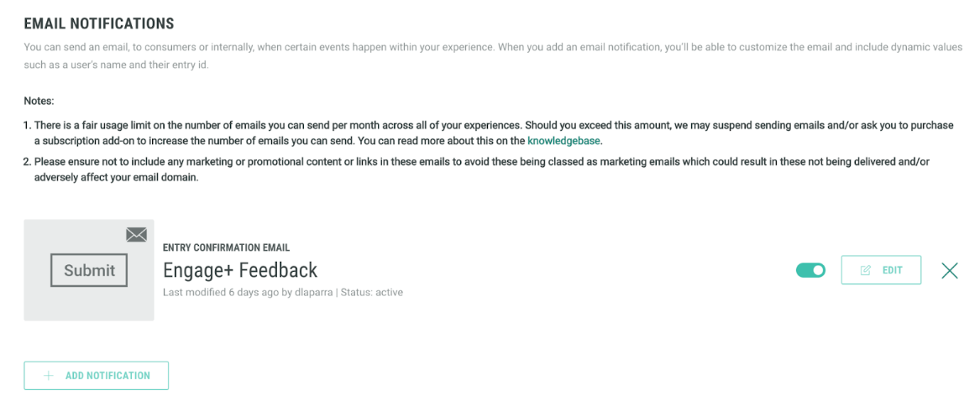Open the knowledgebase link

[563, 141]
